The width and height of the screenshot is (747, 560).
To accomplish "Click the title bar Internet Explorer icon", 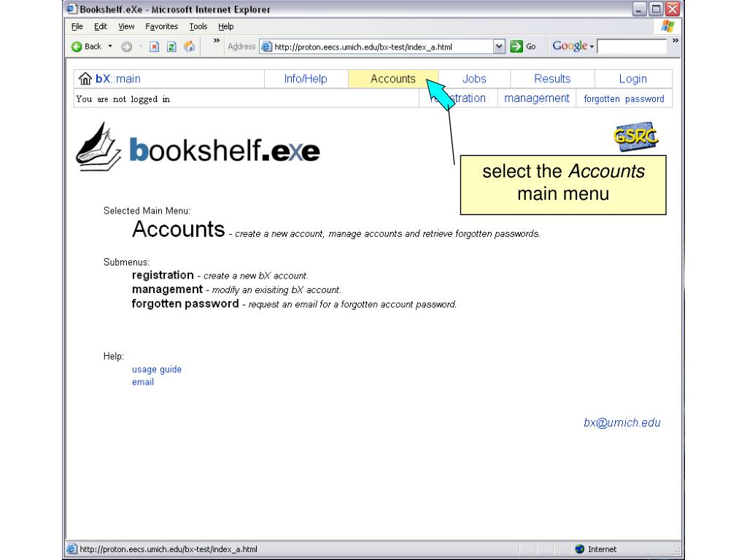I will point(71,9).
